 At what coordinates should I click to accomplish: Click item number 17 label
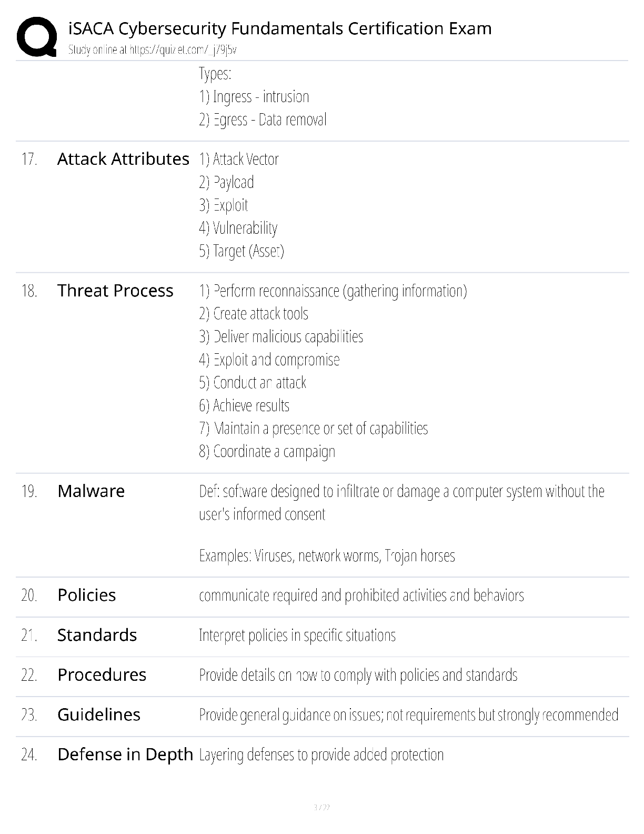[29, 159]
